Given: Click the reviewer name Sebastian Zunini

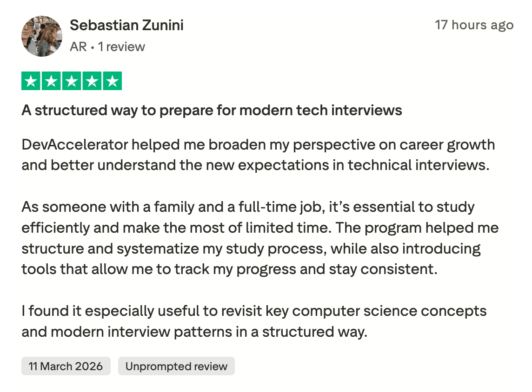Looking at the screenshot, I should click(126, 25).
